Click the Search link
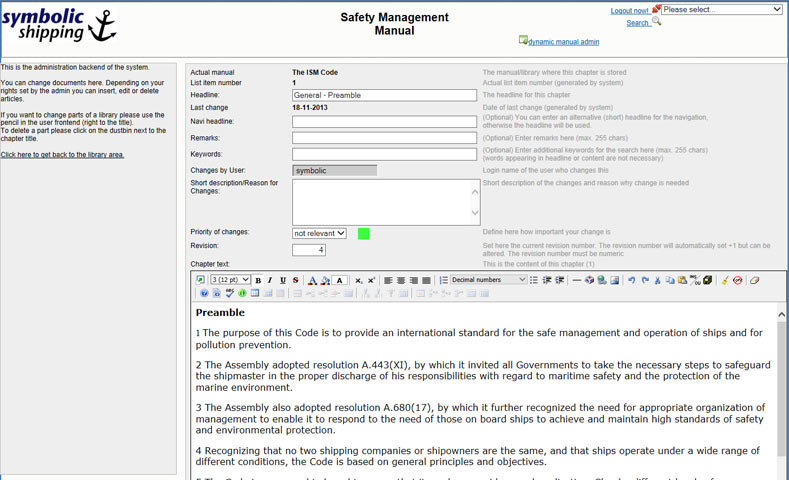Viewport: 789px width, 480px height. click(x=638, y=23)
